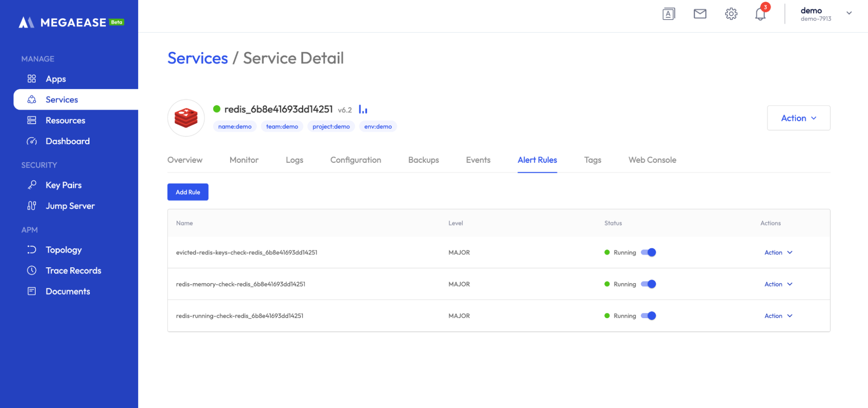Click the Redis service logo
The width and height of the screenshot is (868, 408).
click(186, 118)
